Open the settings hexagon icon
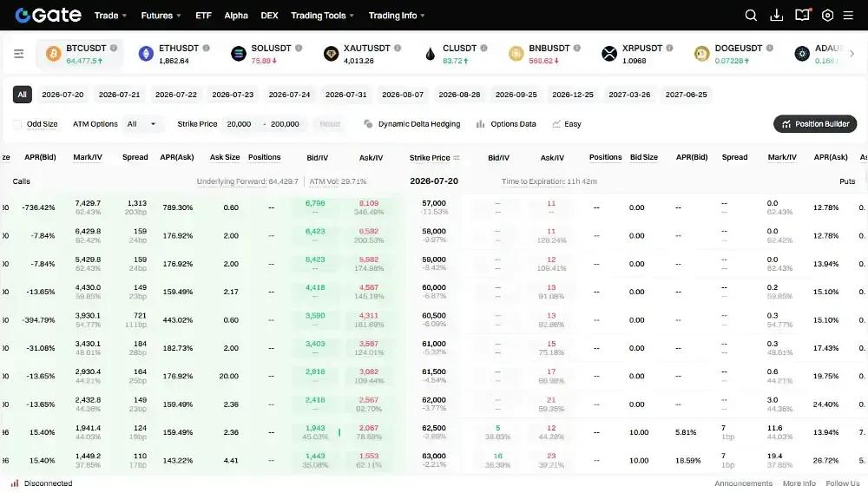Viewport: 868px width, 493px height. pyautogui.click(x=827, y=16)
